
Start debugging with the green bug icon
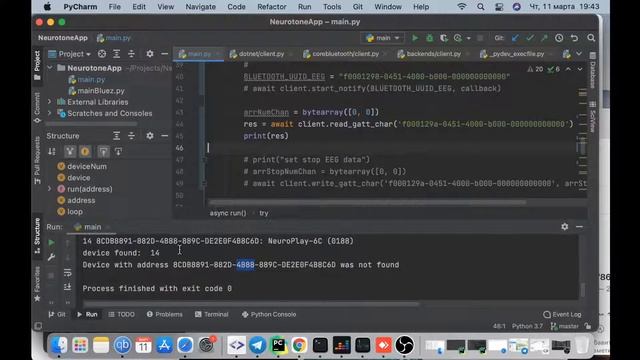coord(429,38)
